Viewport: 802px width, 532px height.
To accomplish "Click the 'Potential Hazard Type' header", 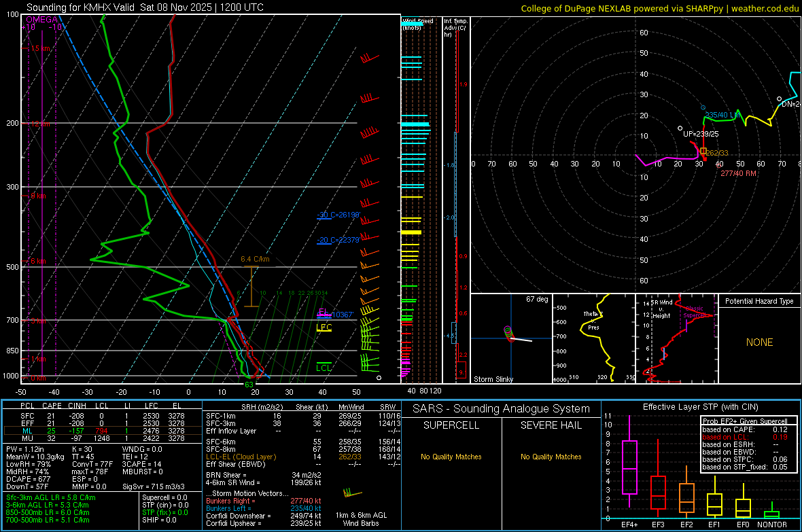I will tap(760, 301).
